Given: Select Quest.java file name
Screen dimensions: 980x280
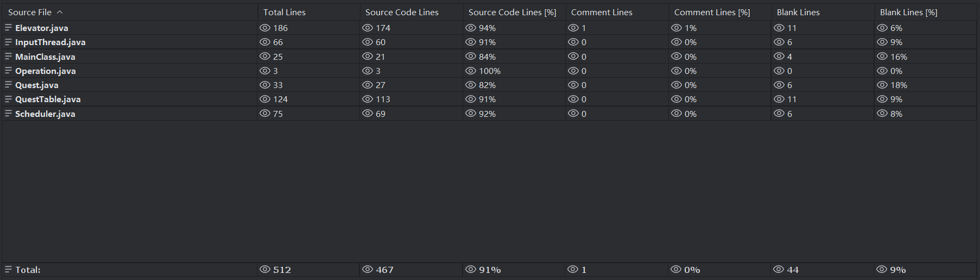Looking at the screenshot, I should (37, 85).
